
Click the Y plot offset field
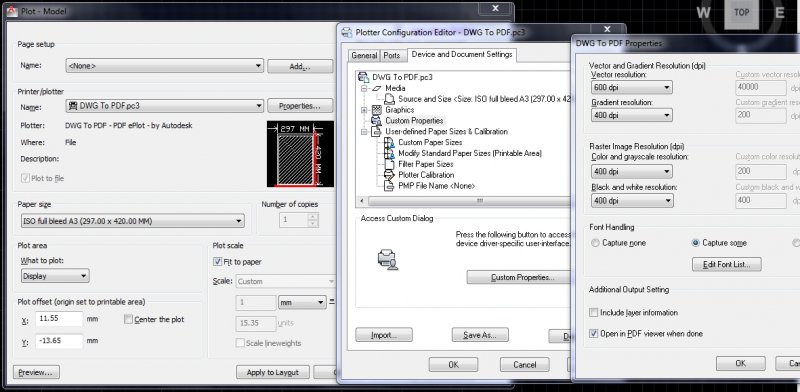[59, 341]
